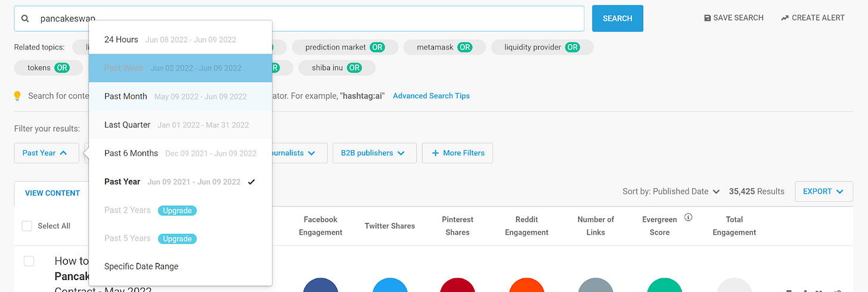
Task: Click the Save Search floppy icon
Action: click(707, 18)
